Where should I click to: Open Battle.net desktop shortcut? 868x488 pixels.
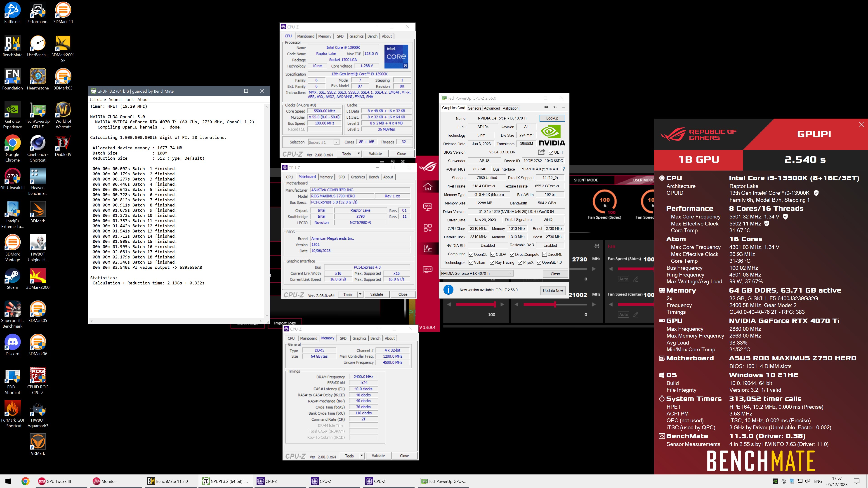click(x=12, y=13)
